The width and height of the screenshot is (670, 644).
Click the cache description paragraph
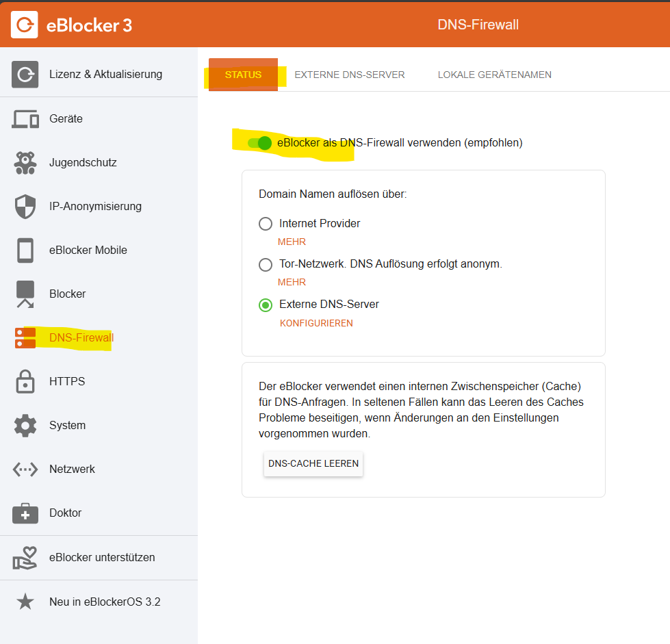[x=421, y=410]
